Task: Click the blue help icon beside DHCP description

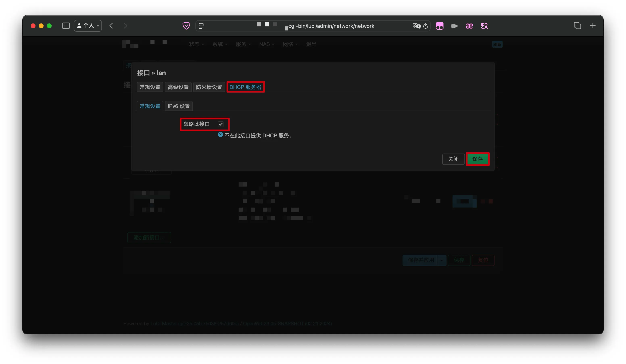Action: tap(220, 135)
